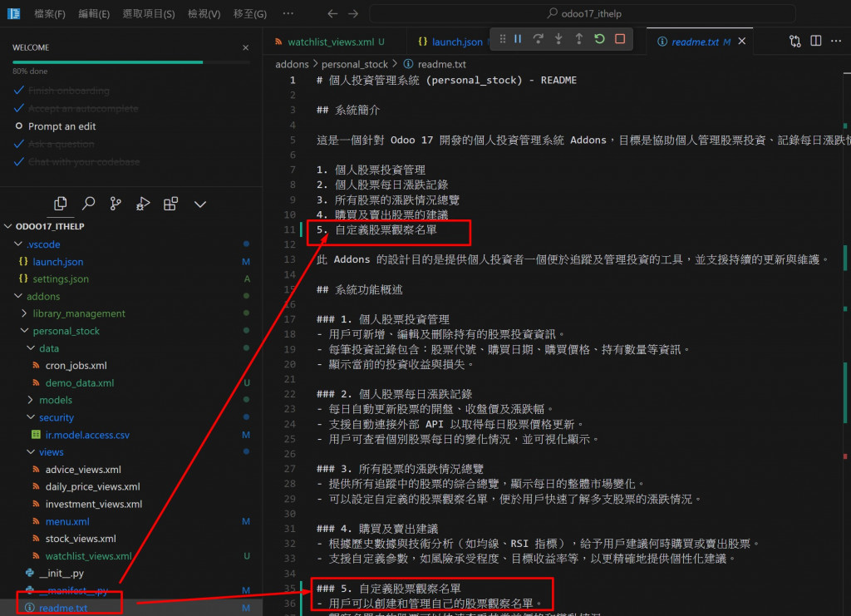Restart the debug session
The height and width of the screenshot is (616, 851).
coord(600,39)
